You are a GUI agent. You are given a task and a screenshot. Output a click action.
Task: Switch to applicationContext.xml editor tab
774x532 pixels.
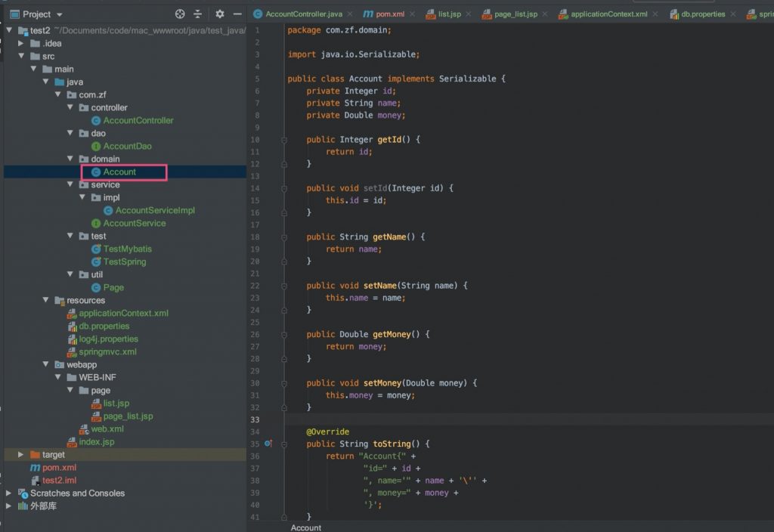click(609, 14)
